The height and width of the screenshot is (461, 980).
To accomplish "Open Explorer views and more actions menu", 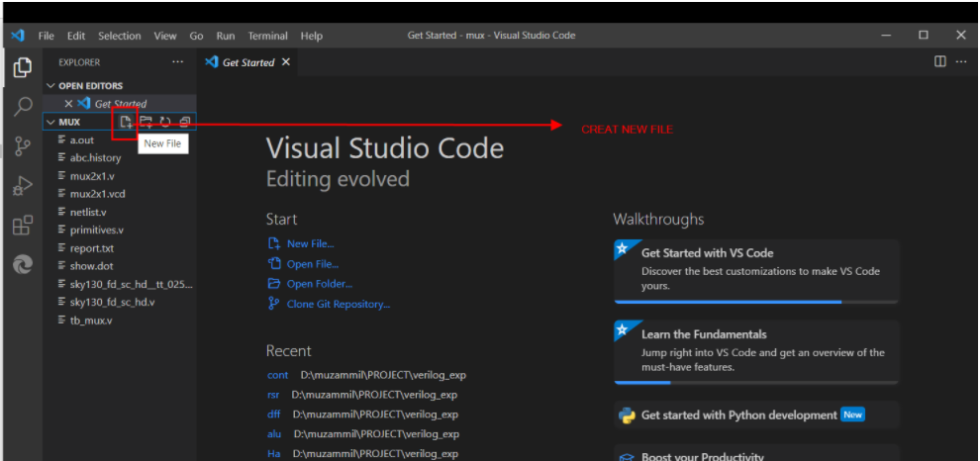I will pyautogui.click(x=178, y=62).
